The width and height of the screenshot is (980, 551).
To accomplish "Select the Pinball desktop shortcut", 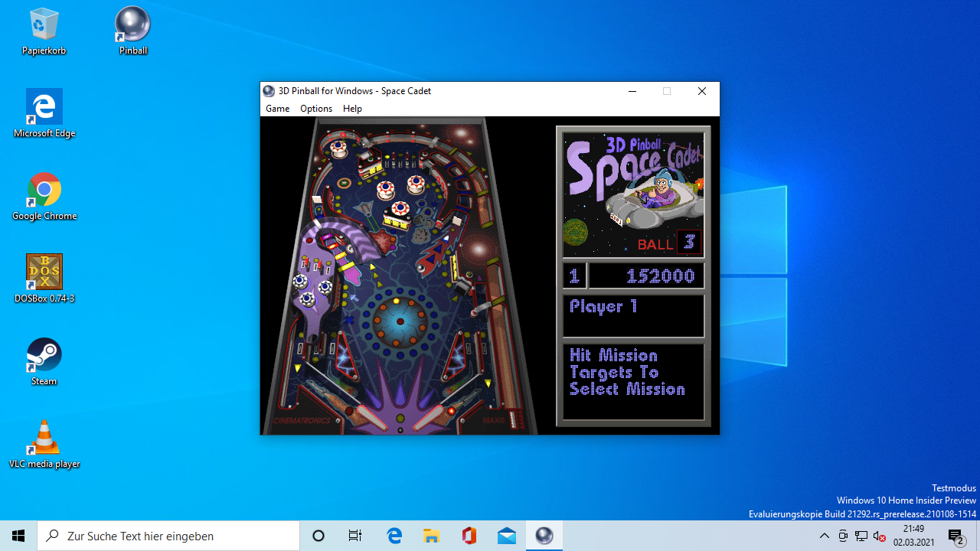I will coord(132,31).
